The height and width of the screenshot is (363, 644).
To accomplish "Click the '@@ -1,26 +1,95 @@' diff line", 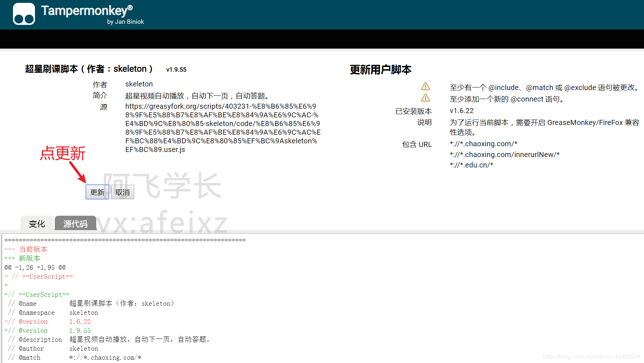I will 35,267.
